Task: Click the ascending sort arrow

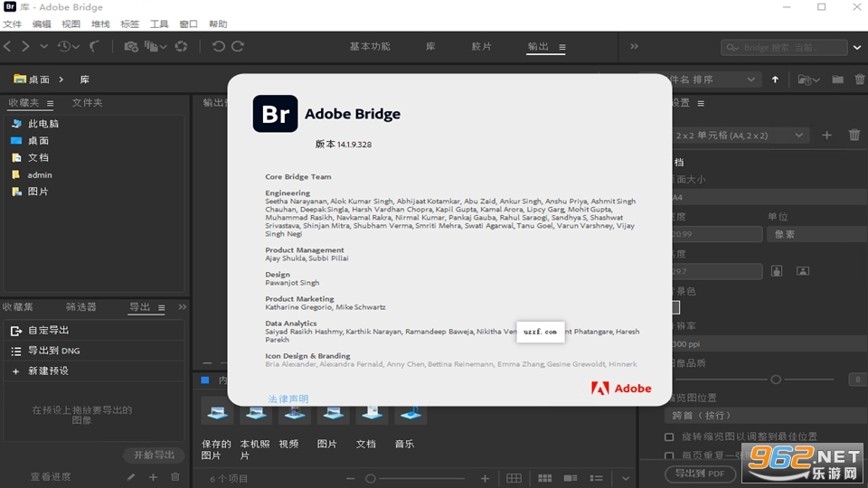Action: pyautogui.click(x=775, y=80)
